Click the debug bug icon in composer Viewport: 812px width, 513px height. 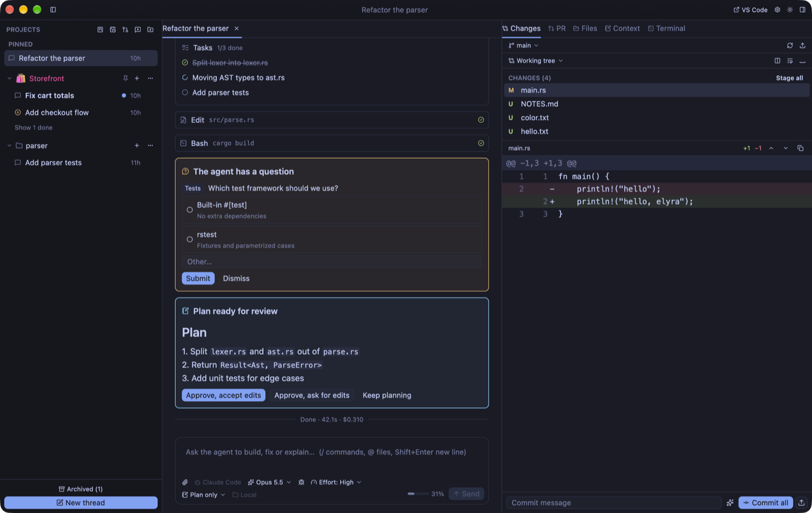point(301,482)
